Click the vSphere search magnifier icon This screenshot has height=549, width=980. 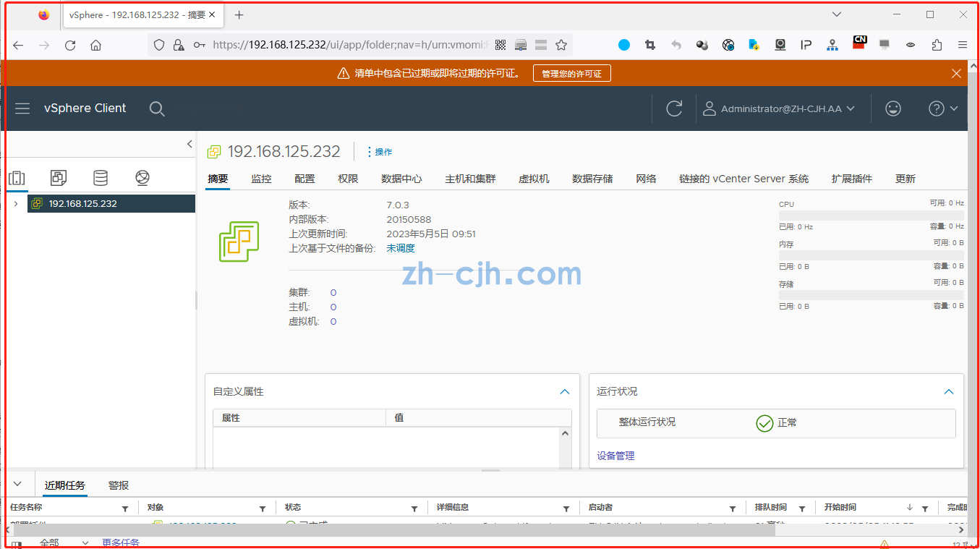pos(157,108)
